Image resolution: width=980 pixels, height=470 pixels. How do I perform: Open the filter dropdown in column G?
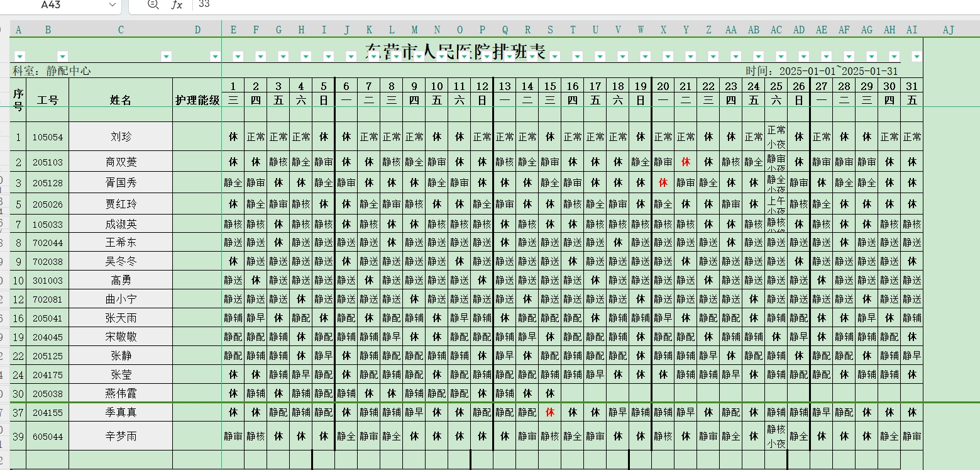coord(283,56)
